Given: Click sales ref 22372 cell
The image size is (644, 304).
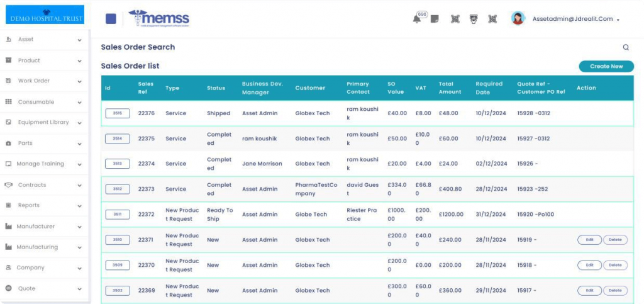Looking at the screenshot, I should click(146, 215).
